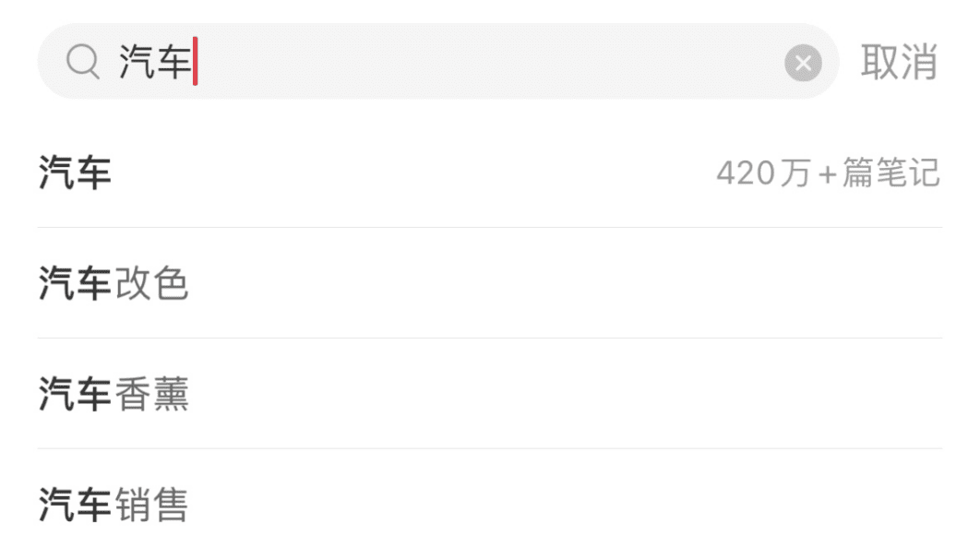Clear the search text with the X icon

click(803, 63)
